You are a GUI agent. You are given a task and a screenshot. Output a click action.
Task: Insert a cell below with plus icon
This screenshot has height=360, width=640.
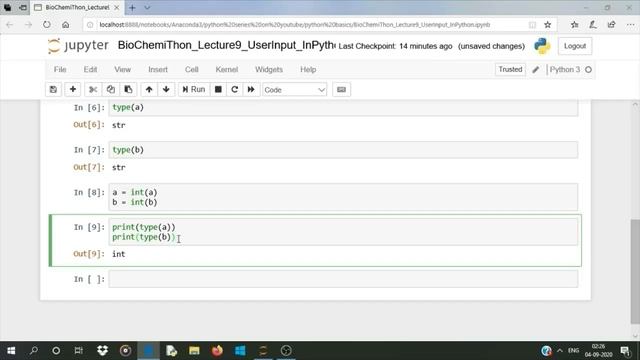point(73,89)
